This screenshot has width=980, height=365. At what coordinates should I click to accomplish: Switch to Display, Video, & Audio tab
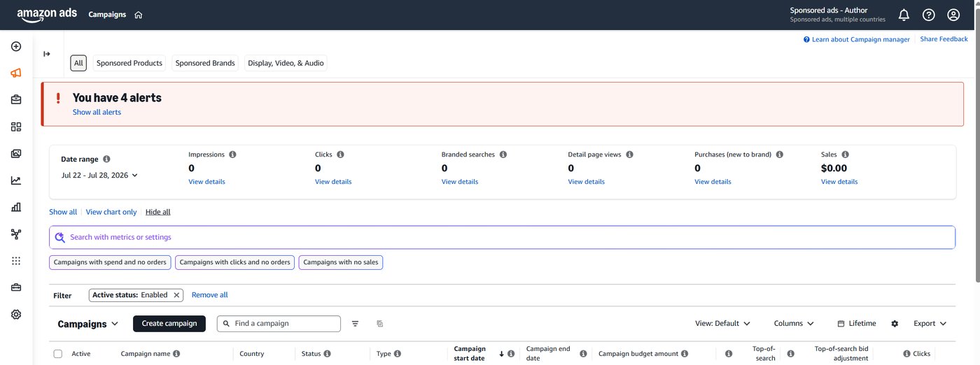coord(286,63)
